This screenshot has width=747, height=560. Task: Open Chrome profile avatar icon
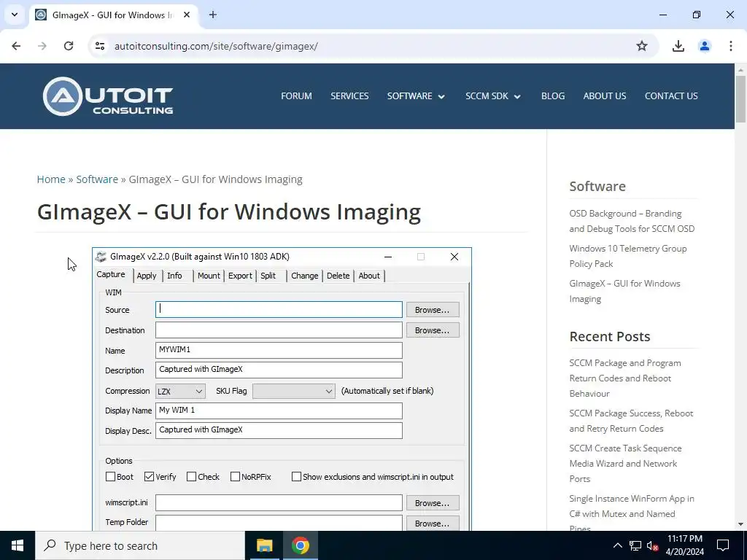coord(704,46)
